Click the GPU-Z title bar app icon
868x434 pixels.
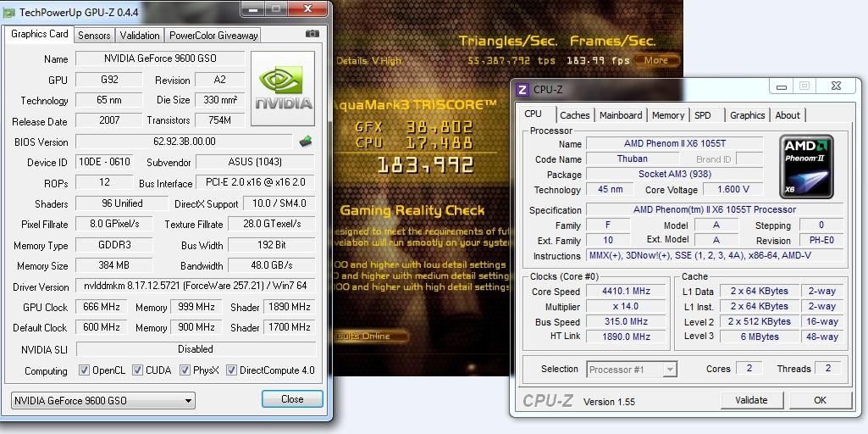[8, 12]
